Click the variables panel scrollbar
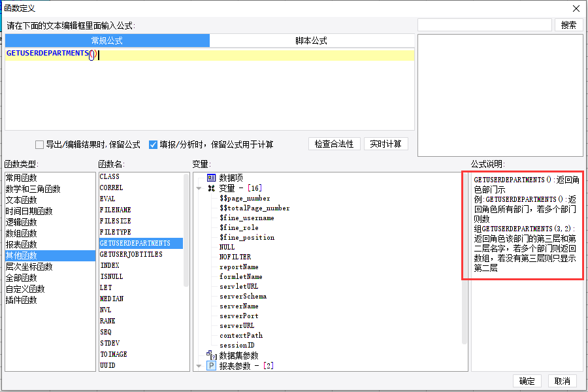 point(465,259)
